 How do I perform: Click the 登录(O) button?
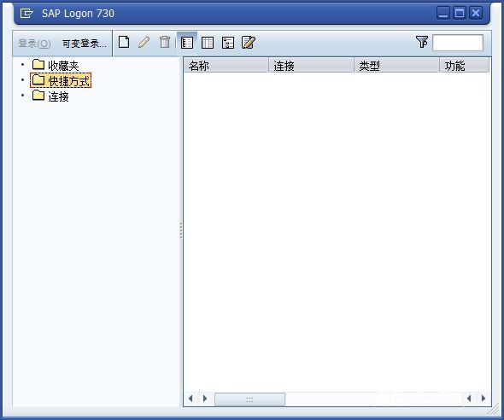point(34,44)
